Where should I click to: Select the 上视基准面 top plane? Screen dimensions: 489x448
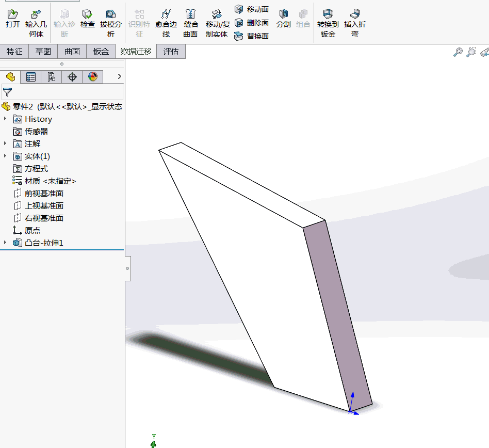tap(39, 206)
